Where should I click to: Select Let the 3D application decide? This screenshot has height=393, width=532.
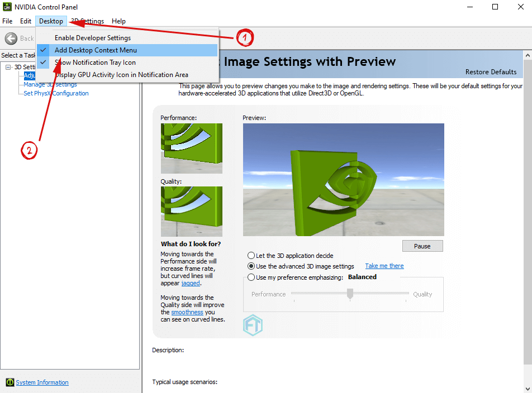[x=251, y=256]
